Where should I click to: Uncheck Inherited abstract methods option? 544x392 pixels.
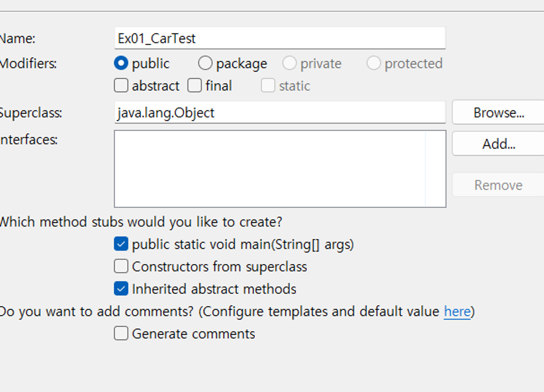pyautogui.click(x=121, y=288)
